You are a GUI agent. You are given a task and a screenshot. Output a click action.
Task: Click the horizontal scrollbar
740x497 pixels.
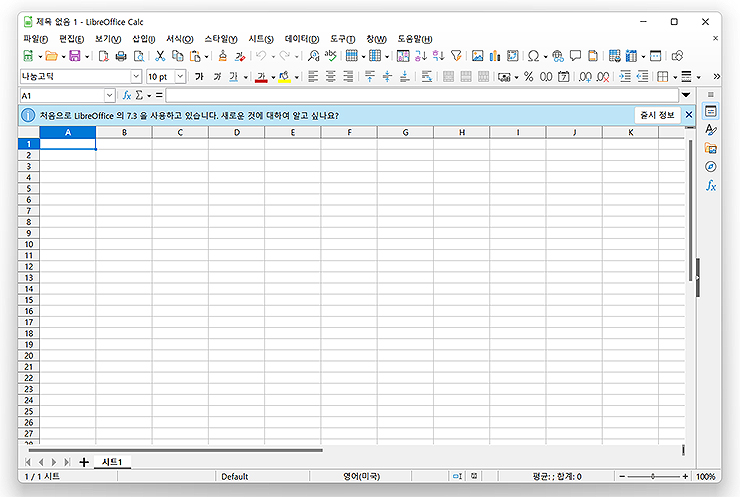(x=176, y=450)
